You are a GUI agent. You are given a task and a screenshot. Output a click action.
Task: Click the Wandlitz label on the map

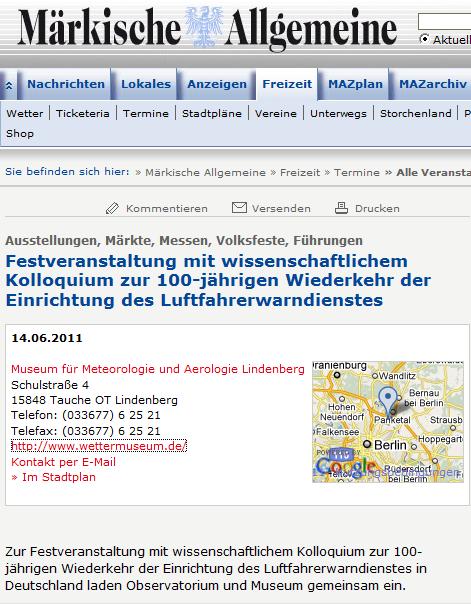tap(397, 376)
